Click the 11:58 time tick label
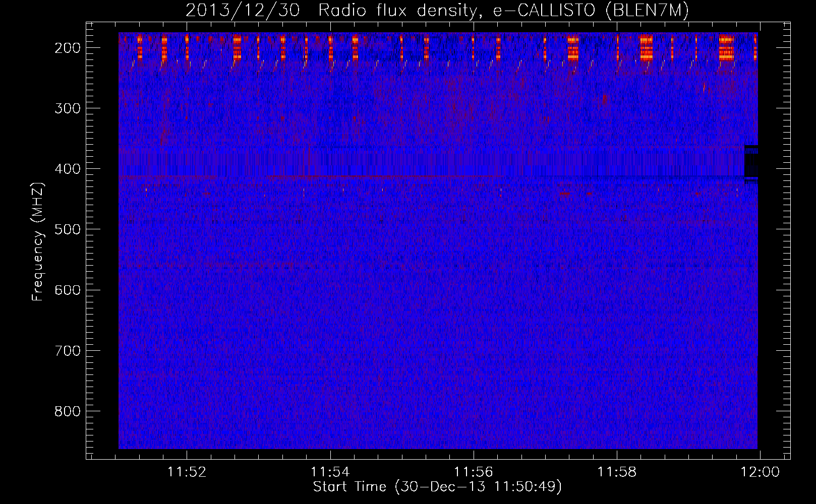The height and width of the screenshot is (504, 816). pos(617,472)
